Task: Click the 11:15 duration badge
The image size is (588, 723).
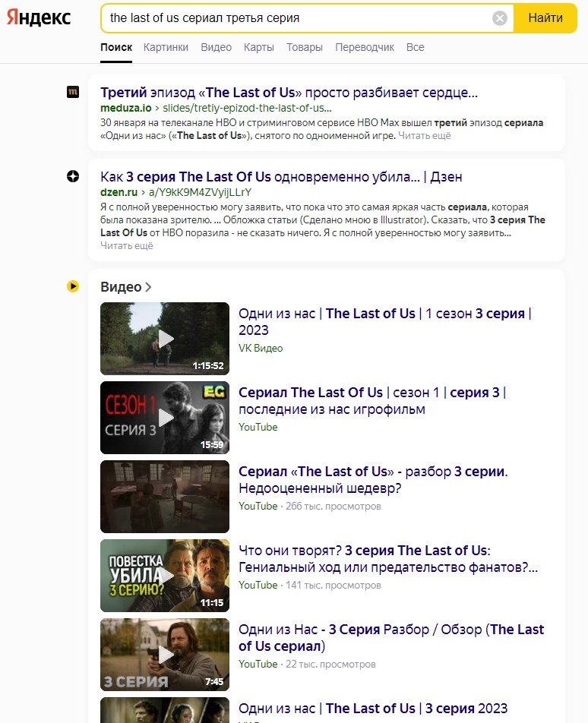Action: (212, 603)
